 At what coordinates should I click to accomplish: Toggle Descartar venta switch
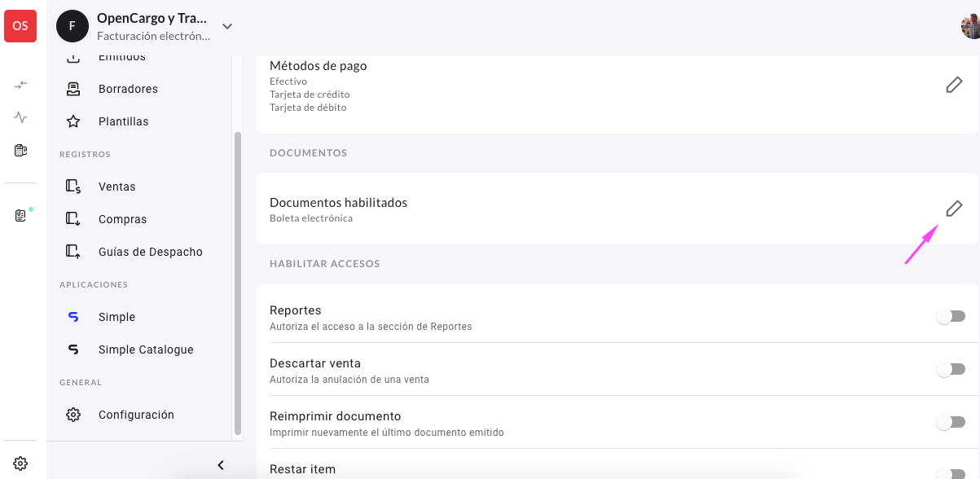tap(951, 369)
